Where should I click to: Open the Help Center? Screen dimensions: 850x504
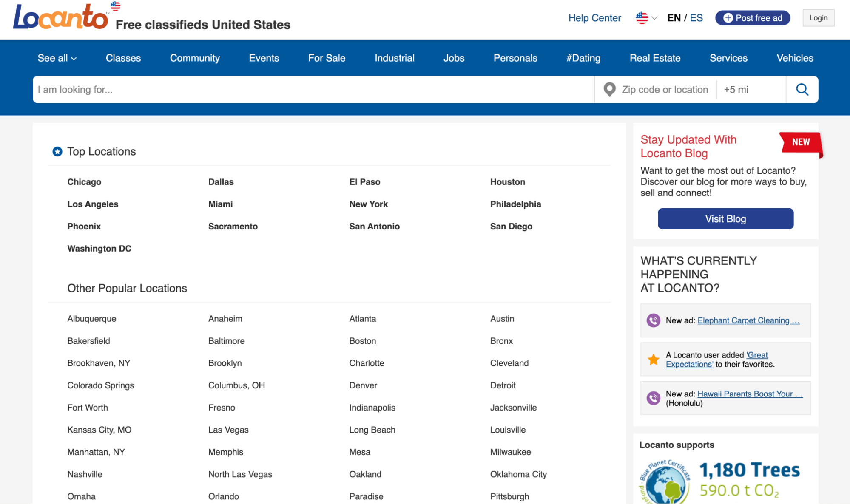pos(594,18)
